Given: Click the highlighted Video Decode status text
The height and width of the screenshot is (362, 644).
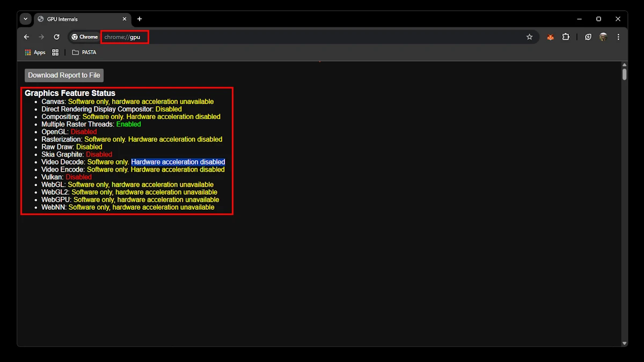Looking at the screenshot, I should click(178, 162).
